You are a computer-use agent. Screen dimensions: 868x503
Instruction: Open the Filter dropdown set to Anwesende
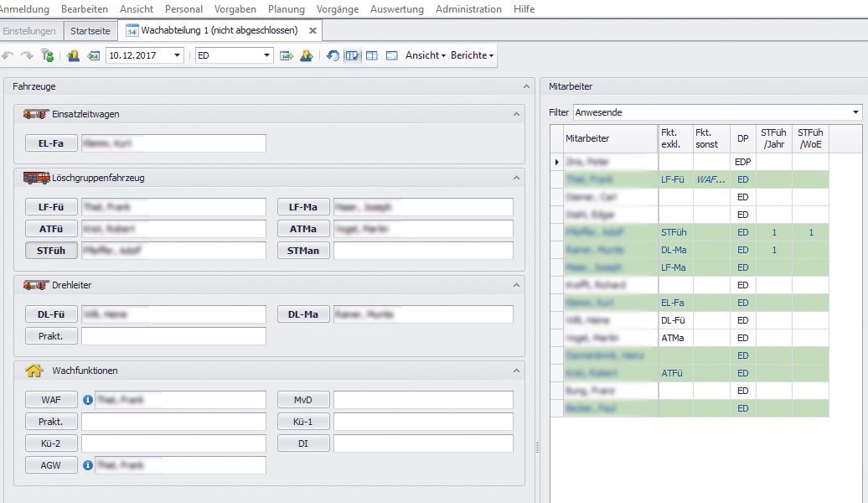tap(855, 112)
